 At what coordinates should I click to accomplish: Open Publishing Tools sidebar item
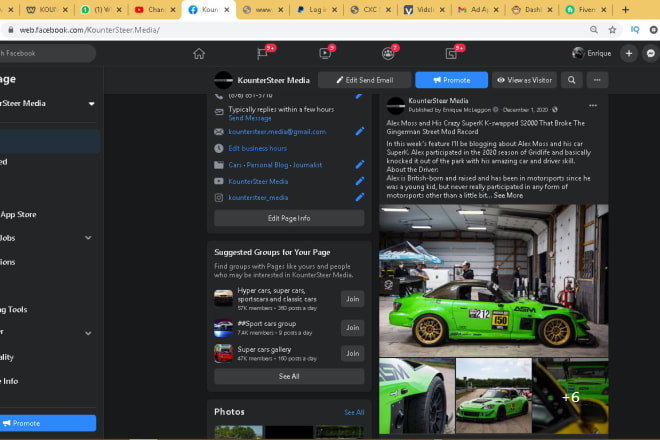pos(14,309)
